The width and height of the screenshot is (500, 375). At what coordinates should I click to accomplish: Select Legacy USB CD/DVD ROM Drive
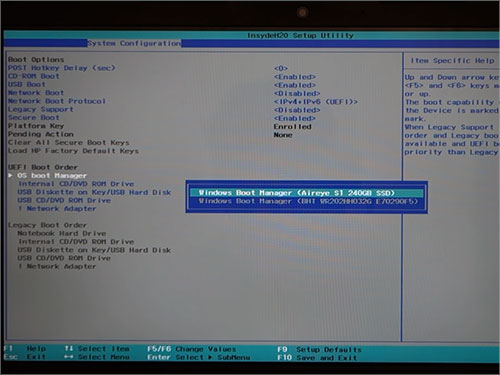click(x=64, y=258)
